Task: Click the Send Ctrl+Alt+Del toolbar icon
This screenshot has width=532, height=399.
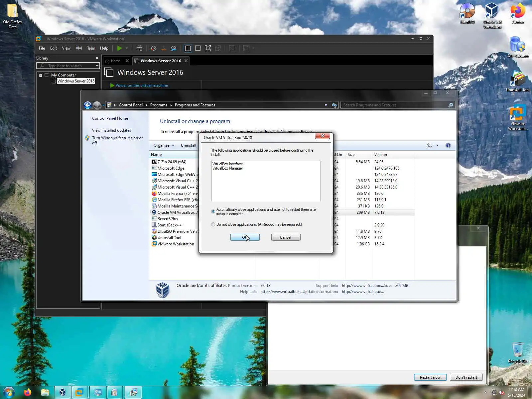Action: click(139, 48)
